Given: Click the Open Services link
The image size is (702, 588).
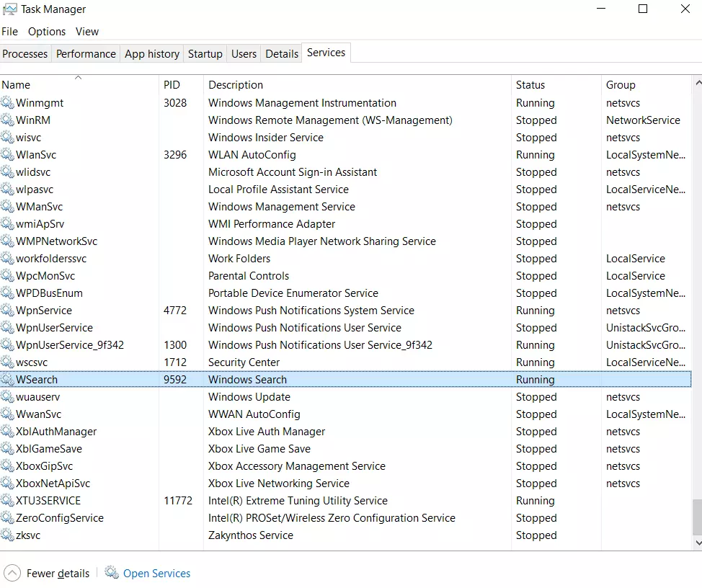Looking at the screenshot, I should click(x=156, y=574).
